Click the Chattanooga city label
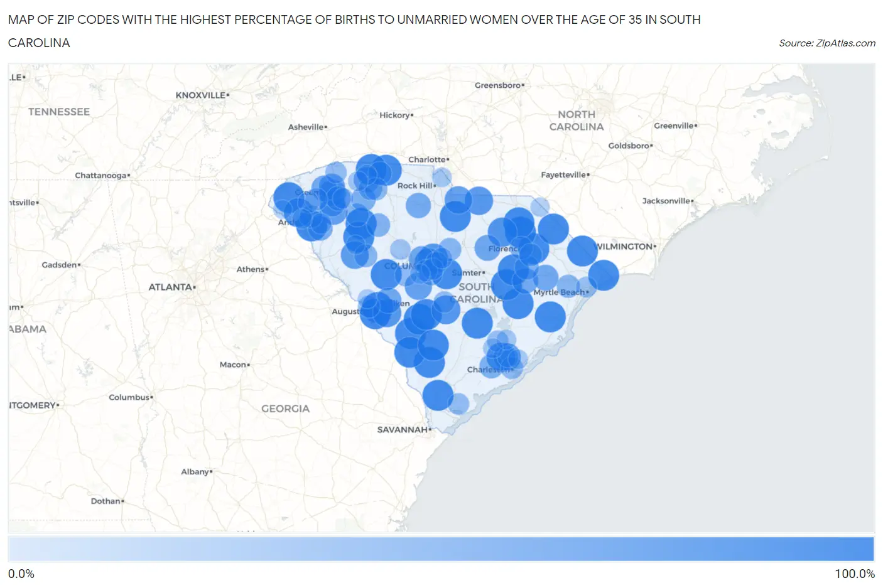The width and height of the screenshot is (883, 588). click(100, 175)
